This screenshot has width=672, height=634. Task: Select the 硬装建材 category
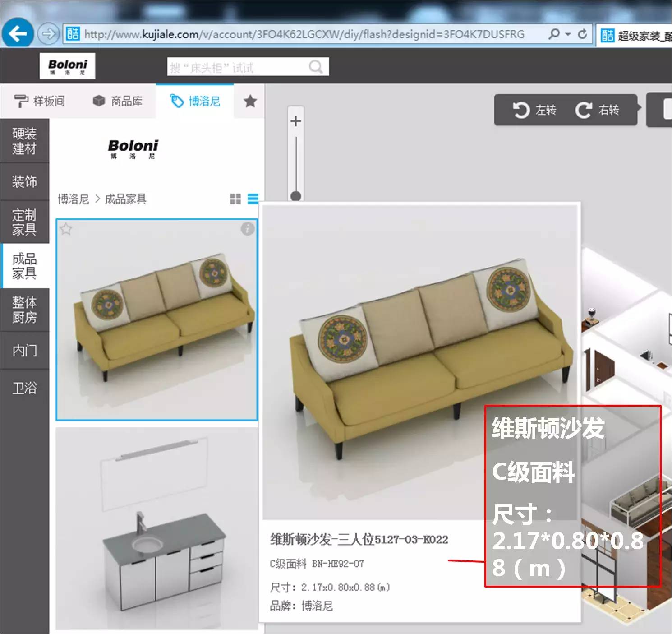[x=24, y=141]
